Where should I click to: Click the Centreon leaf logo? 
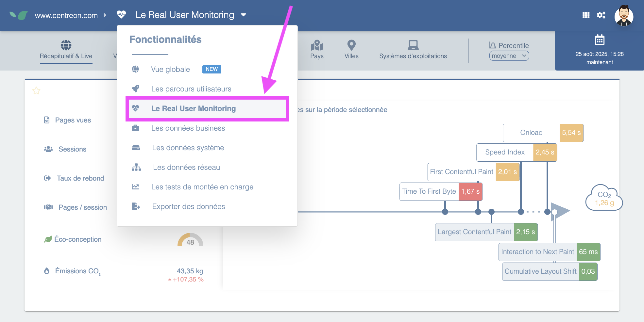pos(19,15)
